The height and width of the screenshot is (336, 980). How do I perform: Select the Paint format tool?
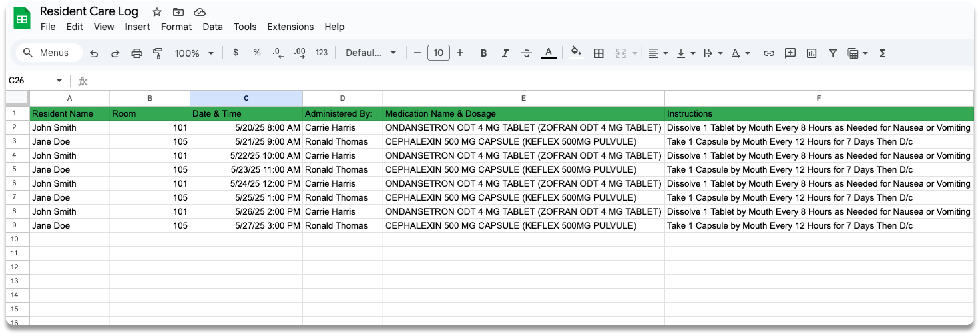point(158,53)
